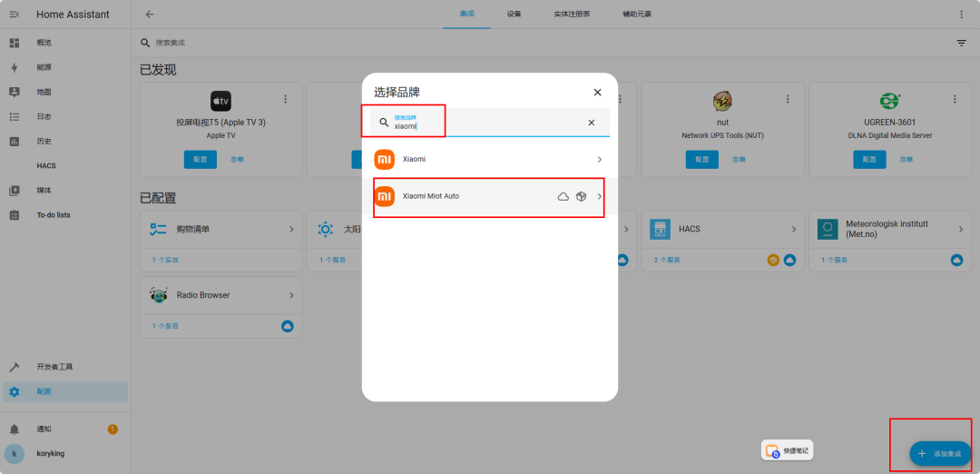
Task: Open Radio Browser chevron
Action: (x=291, y=295)
